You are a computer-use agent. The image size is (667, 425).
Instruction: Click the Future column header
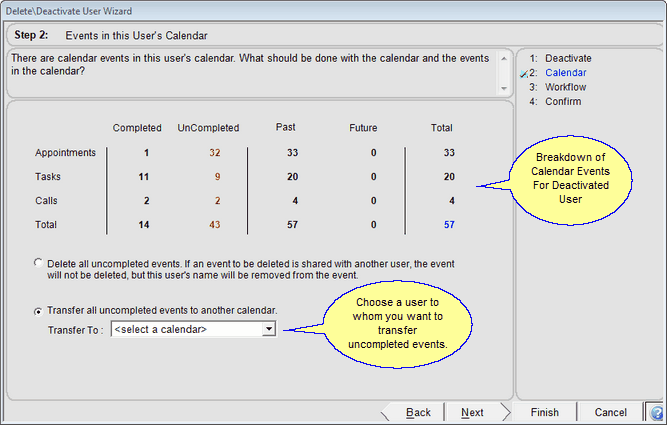(363, 128)
